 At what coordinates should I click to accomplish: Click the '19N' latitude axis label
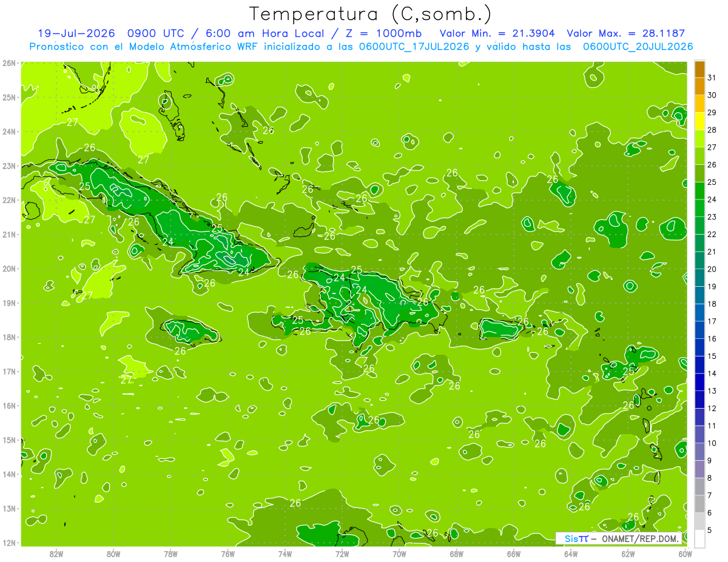pyautogui.click(x=8, y=303)
